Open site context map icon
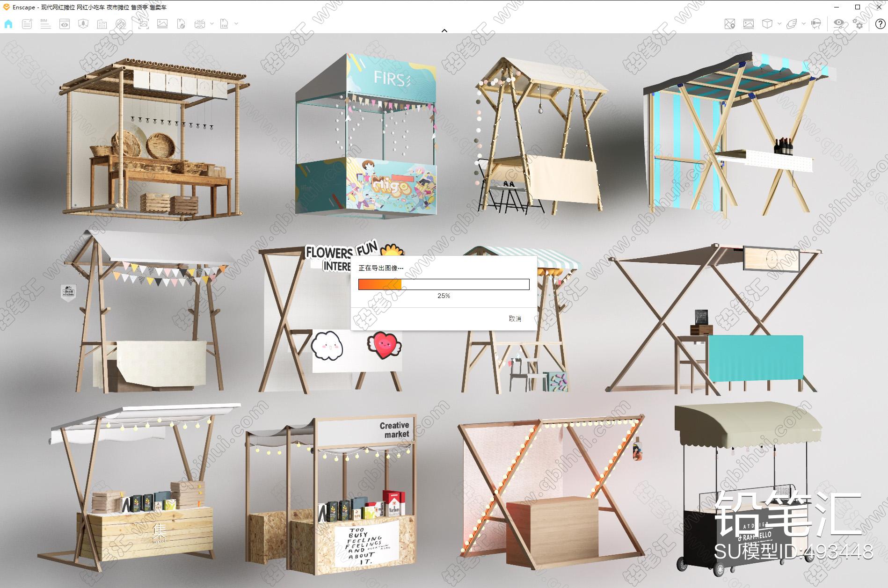Viewport: 888px width, 588px height. tap(83, 24)
